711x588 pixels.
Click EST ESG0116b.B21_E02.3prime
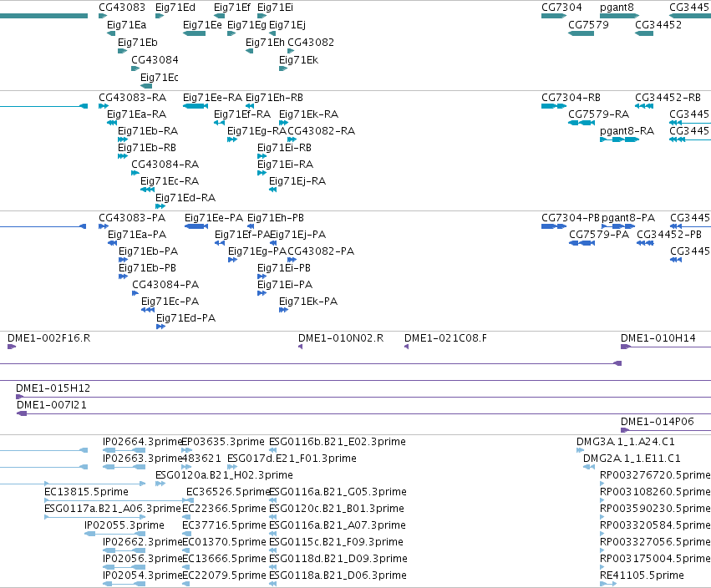338,442
